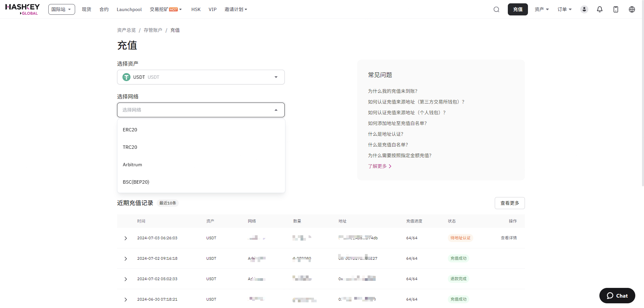This screenshot has width=644, height=308.
Task: Collapse the 选择网络 network dropdown
Action: click(x=201, y=110)
